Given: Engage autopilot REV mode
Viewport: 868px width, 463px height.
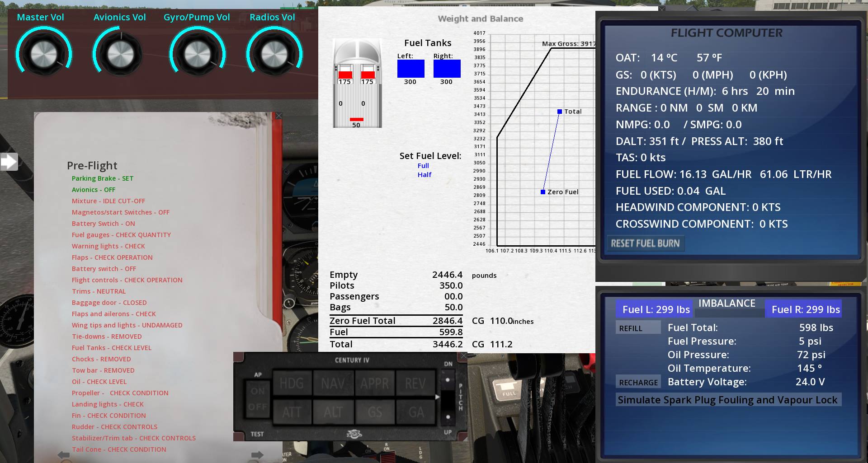Looking at the screenshot, I should click(415, 384).
